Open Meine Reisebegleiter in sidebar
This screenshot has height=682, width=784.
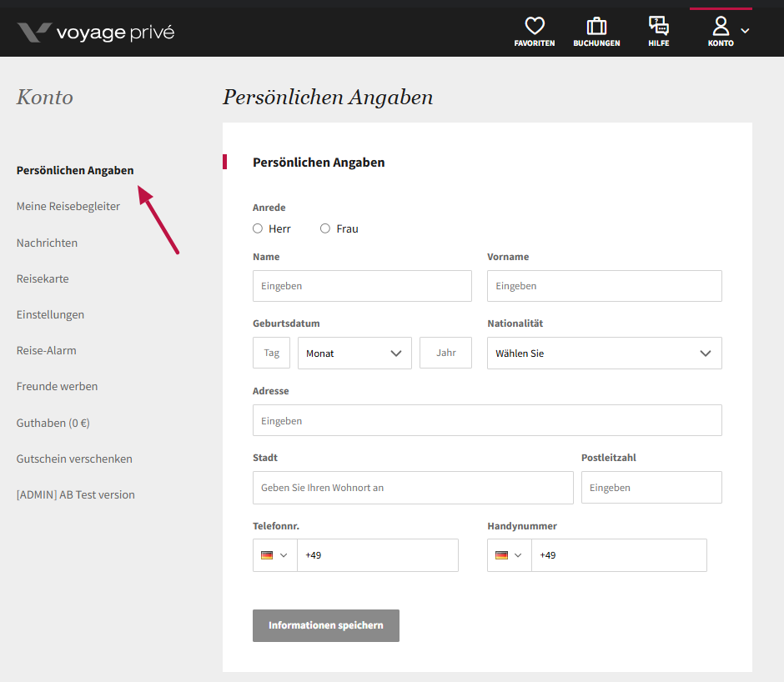tap(68, 206)
